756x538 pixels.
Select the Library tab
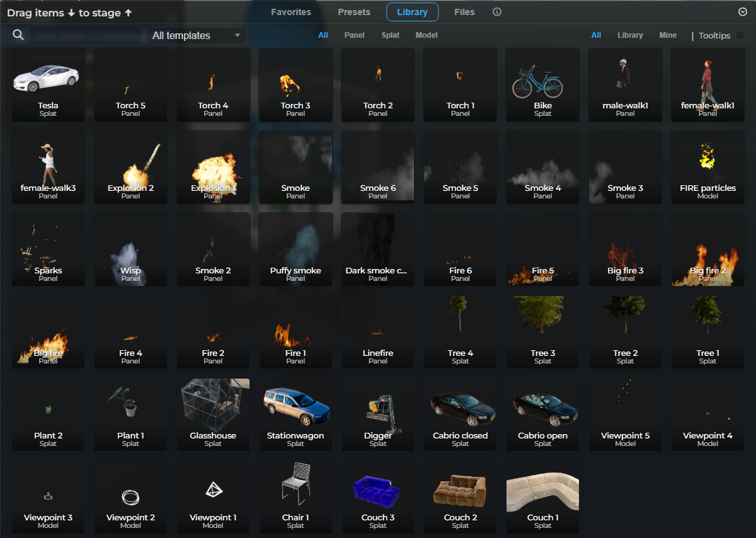click(412, 12)
